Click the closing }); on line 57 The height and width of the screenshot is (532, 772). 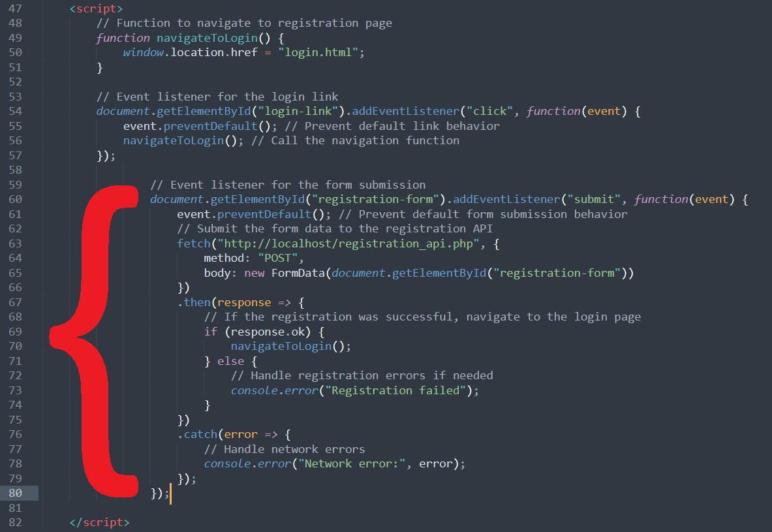(x=106, y=155)
